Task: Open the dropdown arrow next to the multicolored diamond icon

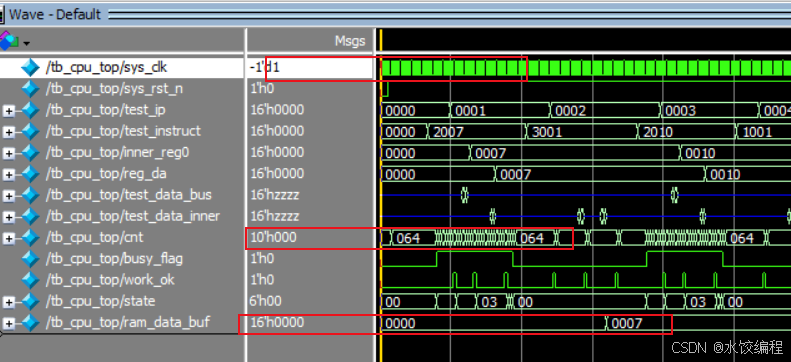Action: (x=26, y=43)
